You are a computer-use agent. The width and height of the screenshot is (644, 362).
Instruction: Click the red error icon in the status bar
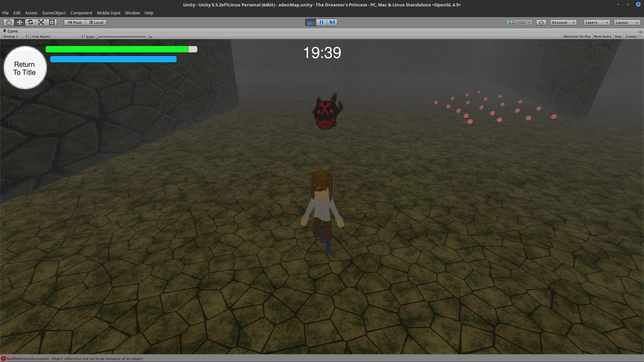(x=3, y=359)
